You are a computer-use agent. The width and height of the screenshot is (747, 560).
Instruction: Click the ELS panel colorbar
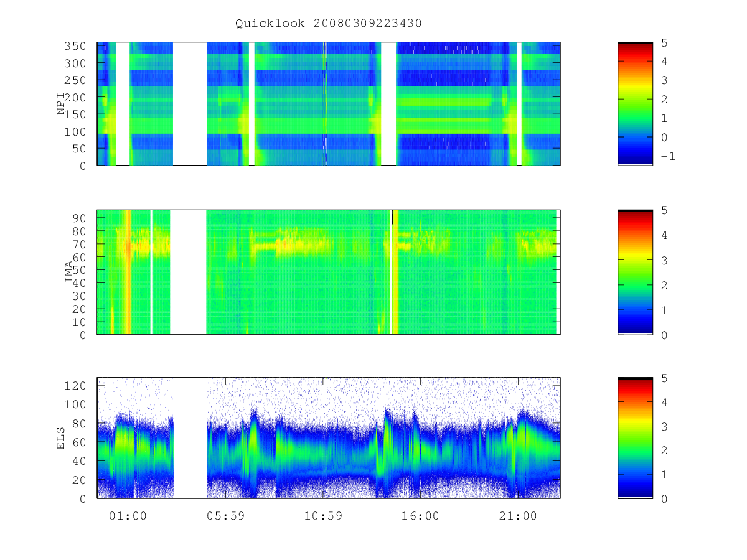tap(635, 438)
